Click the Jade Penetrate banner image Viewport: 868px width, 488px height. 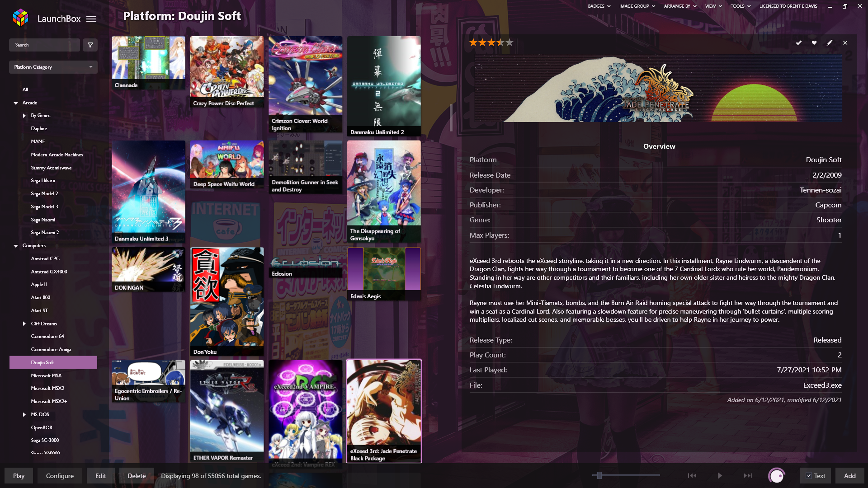click(658, 89)
